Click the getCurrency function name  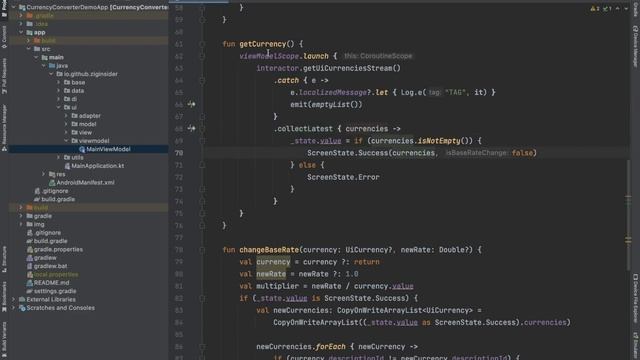263,44
